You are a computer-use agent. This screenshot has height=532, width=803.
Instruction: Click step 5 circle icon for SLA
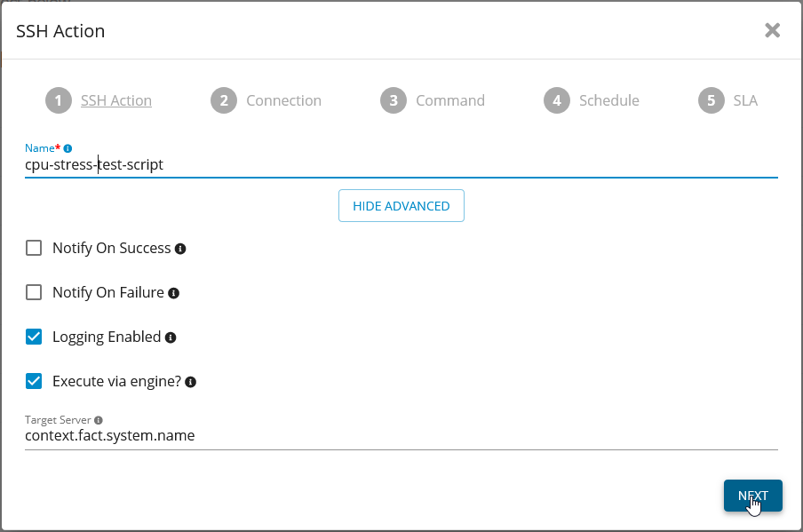(711, 100)
